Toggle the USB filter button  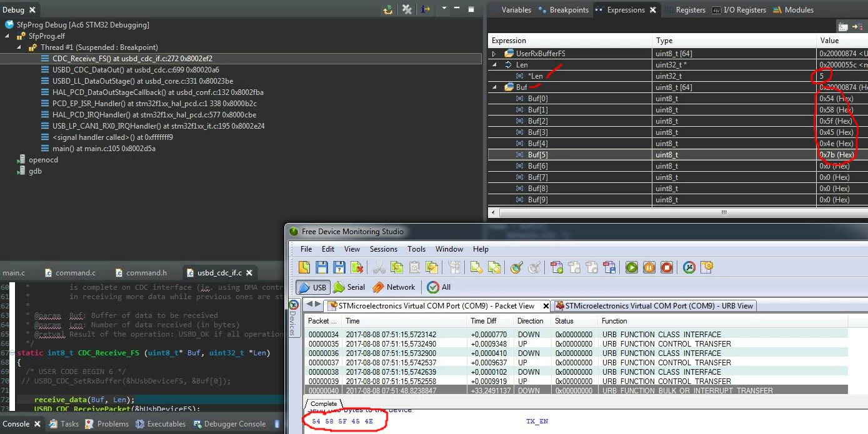point(312,287)
